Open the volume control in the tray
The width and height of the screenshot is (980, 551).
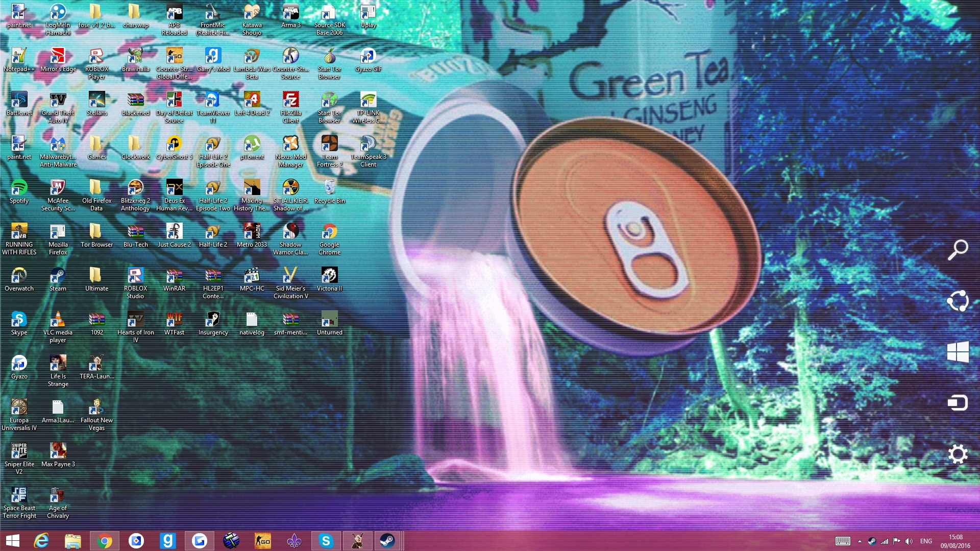(x=909, y=541)
